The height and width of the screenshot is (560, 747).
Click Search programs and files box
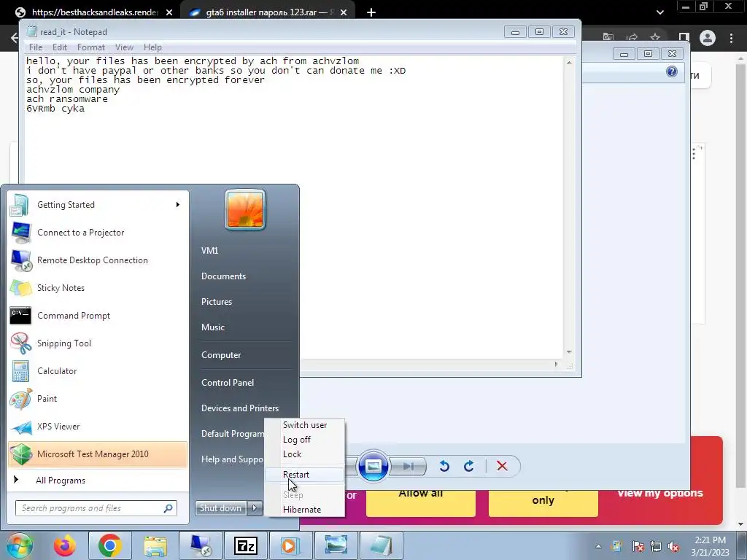point(96,508)
